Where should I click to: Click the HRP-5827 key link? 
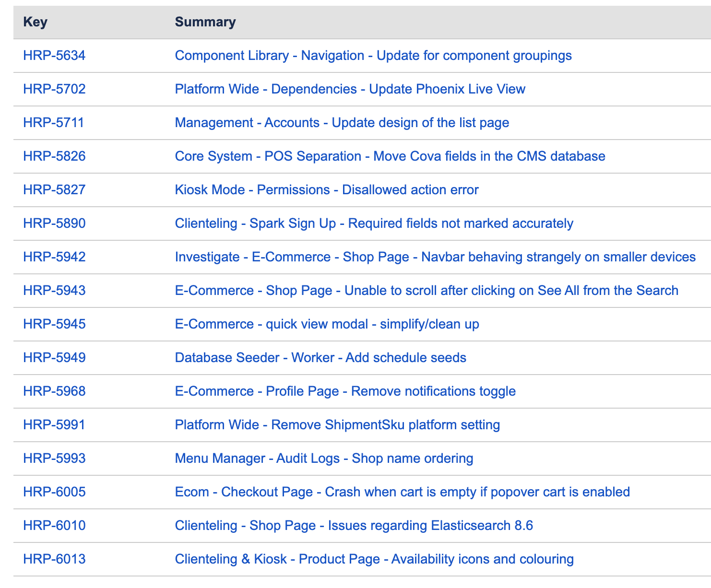(x=54, y=190)
